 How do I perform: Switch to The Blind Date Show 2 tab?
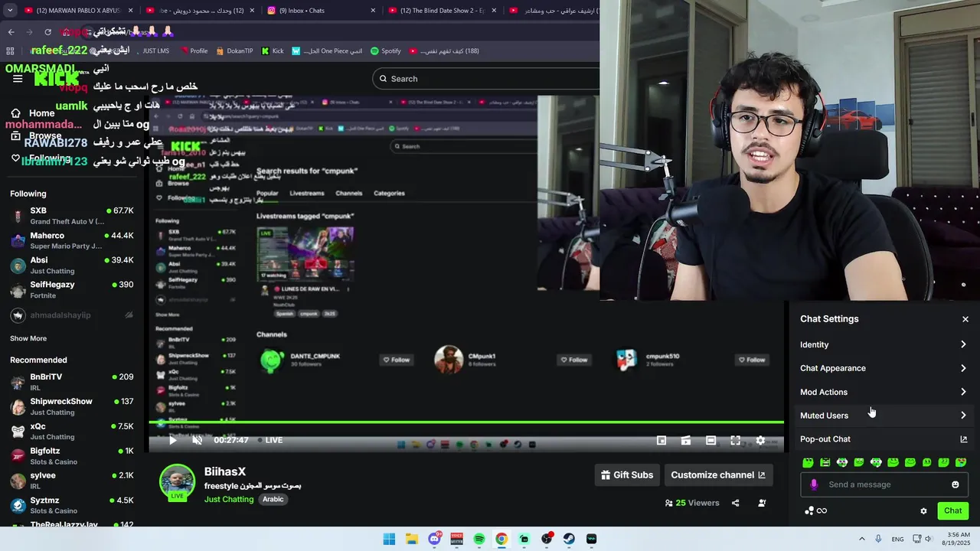pyautogui.click(x=443, y=11)
